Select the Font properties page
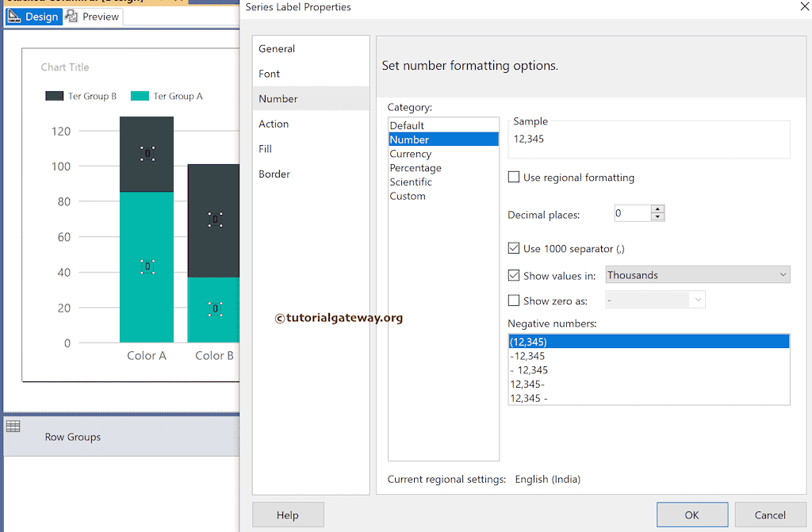This screenshot has width=812, height=532. pos(269,74)
